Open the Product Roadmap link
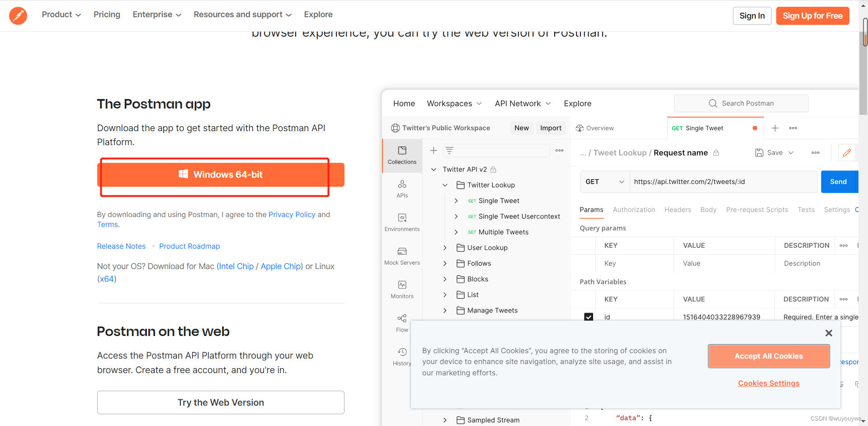This screenshot has width=868, height=426. [189, 246]
